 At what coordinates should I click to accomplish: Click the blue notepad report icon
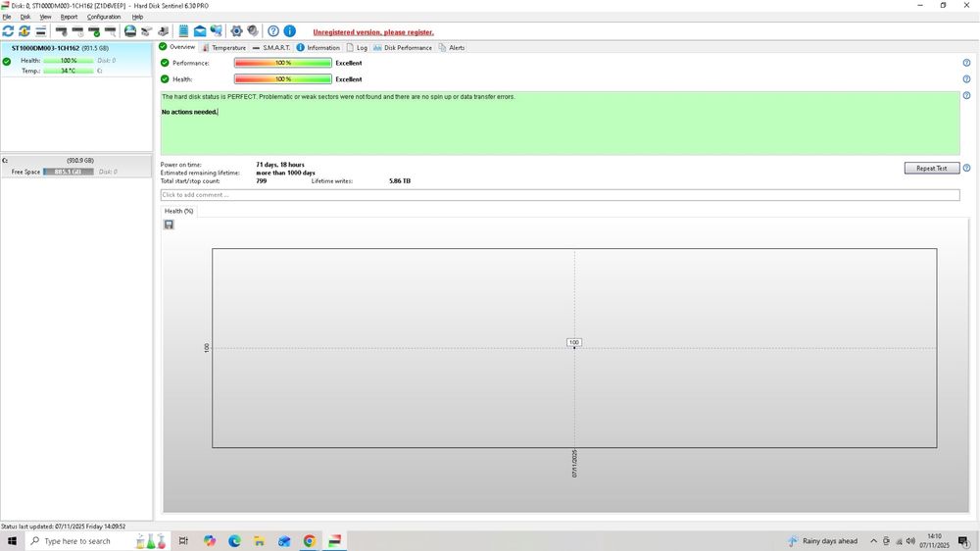click(184, 30)
